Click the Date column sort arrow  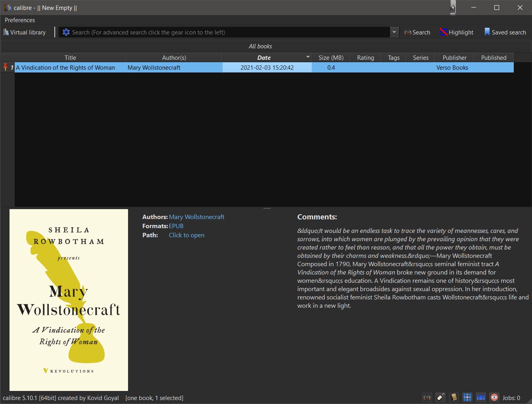pos(308,57)
